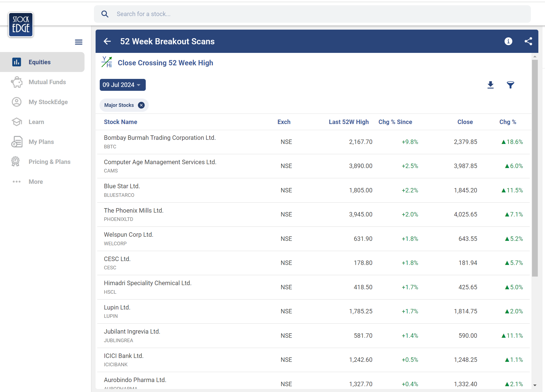Sort by Last 52W High column
This screenshot has height=392, width=545.
click(x=349, y=122)
